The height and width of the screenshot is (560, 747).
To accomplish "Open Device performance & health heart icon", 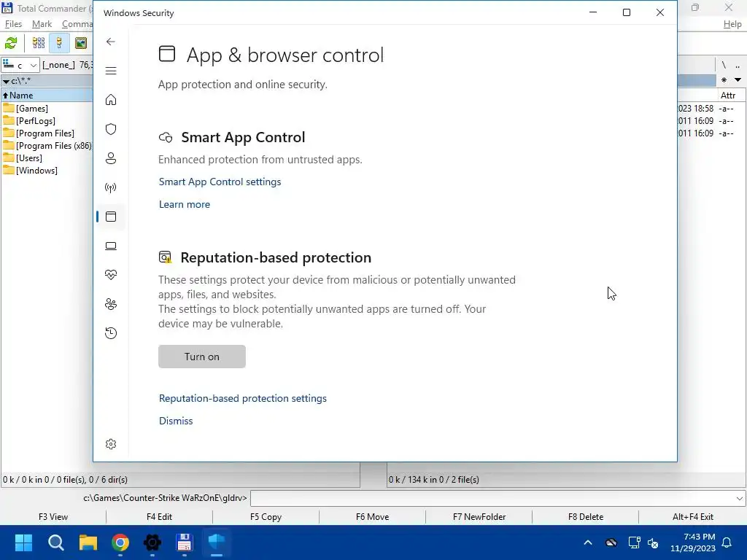I will (111, 275).
